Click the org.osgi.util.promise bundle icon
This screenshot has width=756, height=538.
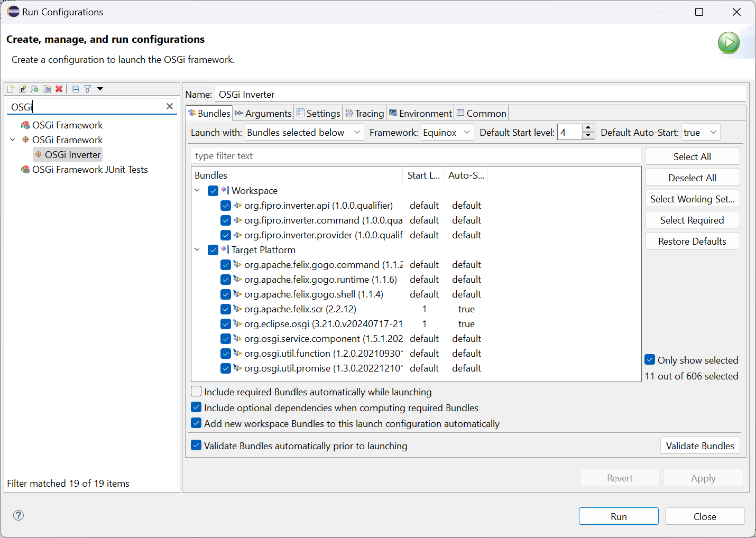pos(237,368)
